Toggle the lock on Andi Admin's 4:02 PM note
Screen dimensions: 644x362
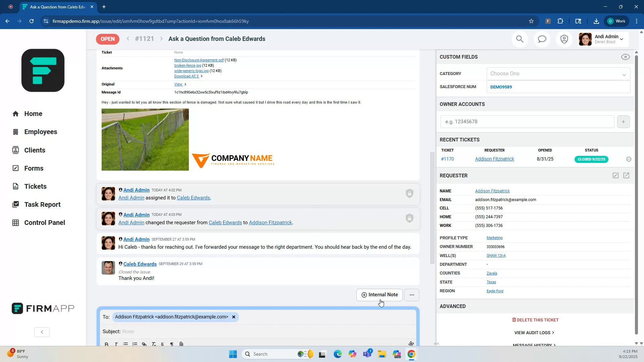click(410, 193)
